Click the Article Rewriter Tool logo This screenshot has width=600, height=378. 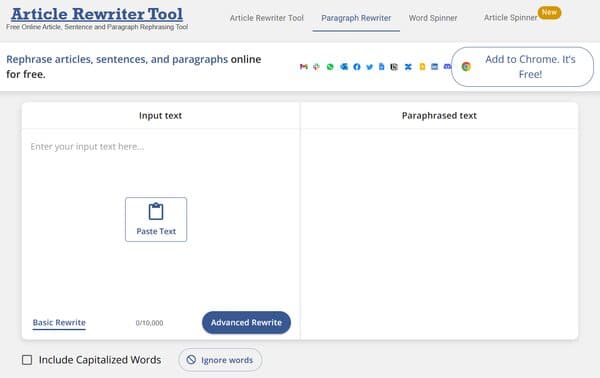tap(97, 14)
